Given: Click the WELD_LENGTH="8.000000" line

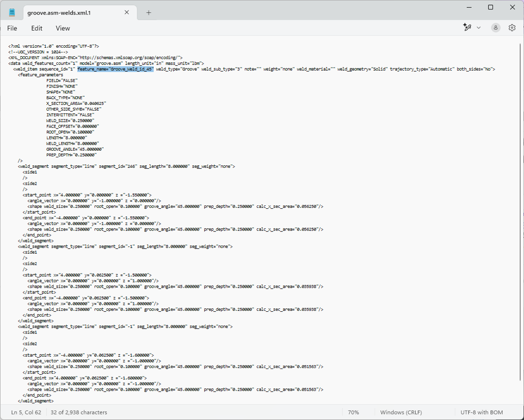Looking at the screenshot, I should 72,144.
